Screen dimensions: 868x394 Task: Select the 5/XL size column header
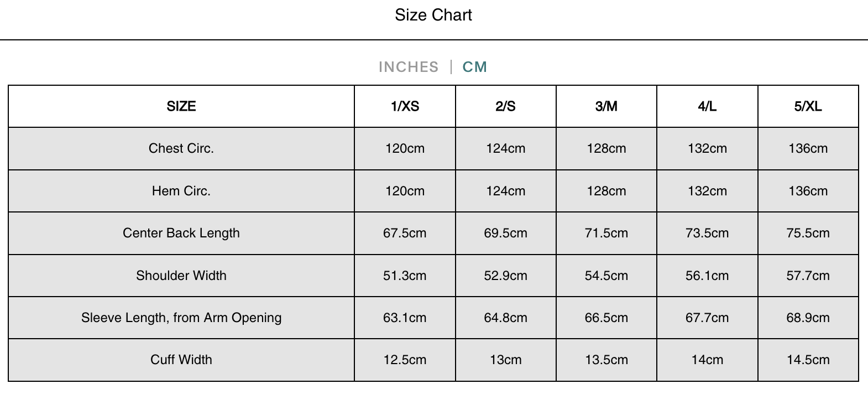click(x=808, y=106)
